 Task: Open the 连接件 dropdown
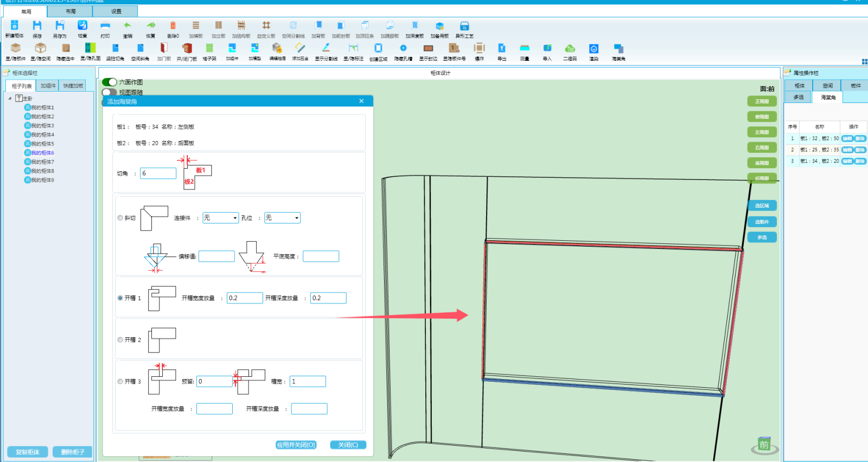click(x=221, y=218)
